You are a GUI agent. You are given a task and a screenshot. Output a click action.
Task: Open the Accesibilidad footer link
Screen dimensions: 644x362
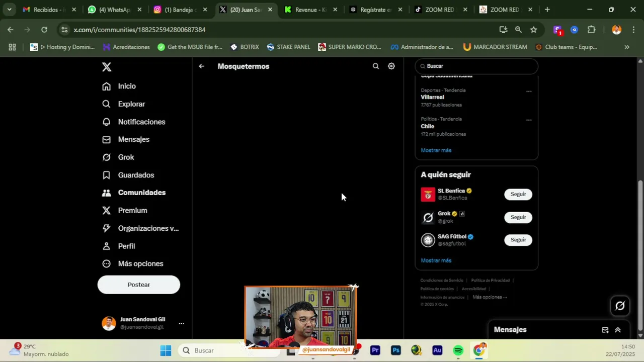(x=474, y=289)
